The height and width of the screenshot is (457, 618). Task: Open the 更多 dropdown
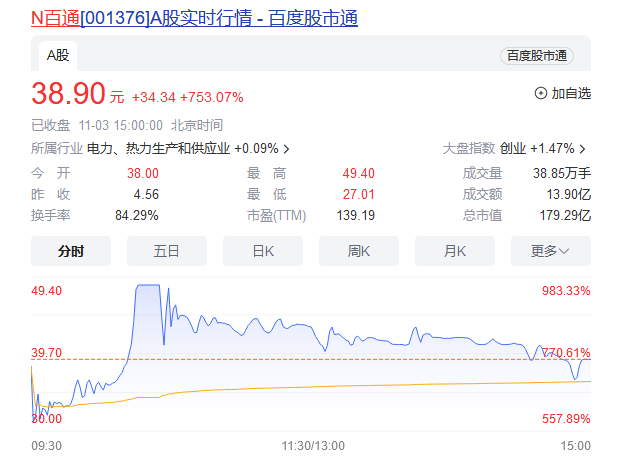click(x=551, y=251)
